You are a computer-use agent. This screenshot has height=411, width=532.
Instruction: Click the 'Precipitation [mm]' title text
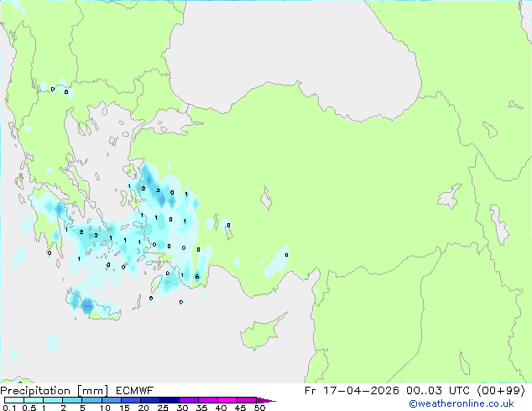coord(54,391)
